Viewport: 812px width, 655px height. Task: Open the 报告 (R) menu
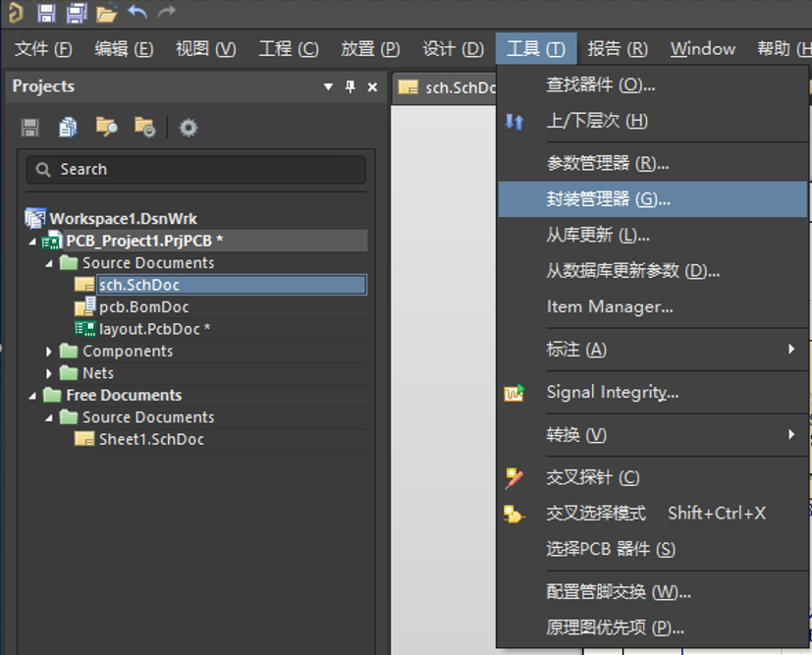618,49
